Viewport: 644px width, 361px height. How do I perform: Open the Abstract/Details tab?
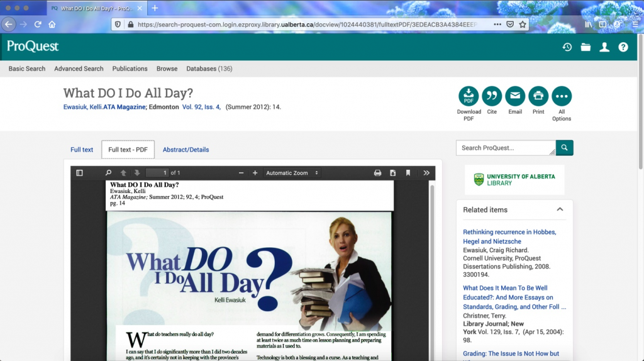(x=186, y=150)
